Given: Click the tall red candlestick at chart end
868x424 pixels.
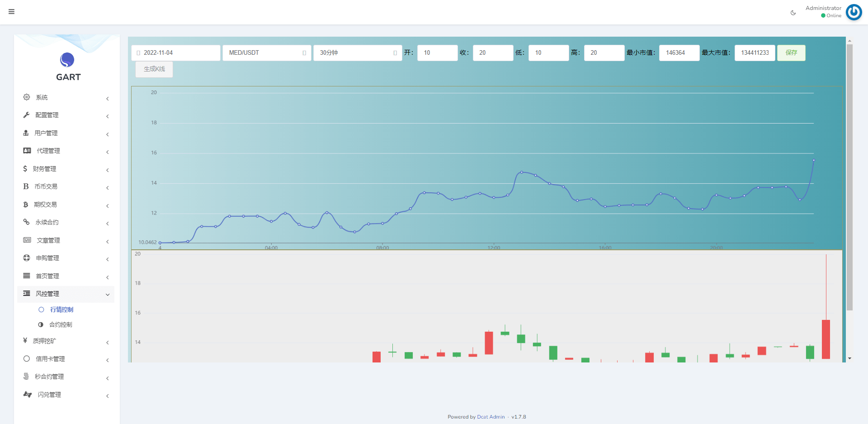Looking at the screenshot, I should 826,339.
